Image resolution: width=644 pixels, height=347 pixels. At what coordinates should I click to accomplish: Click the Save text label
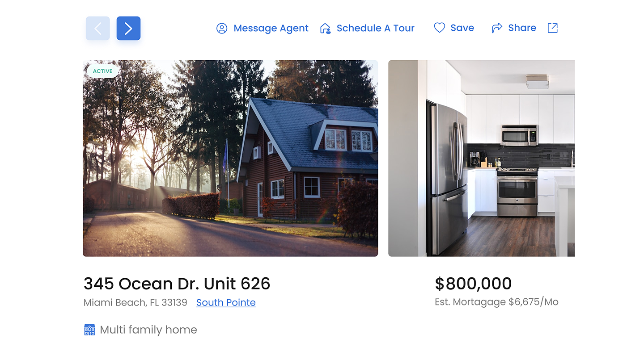click(462, 28)
